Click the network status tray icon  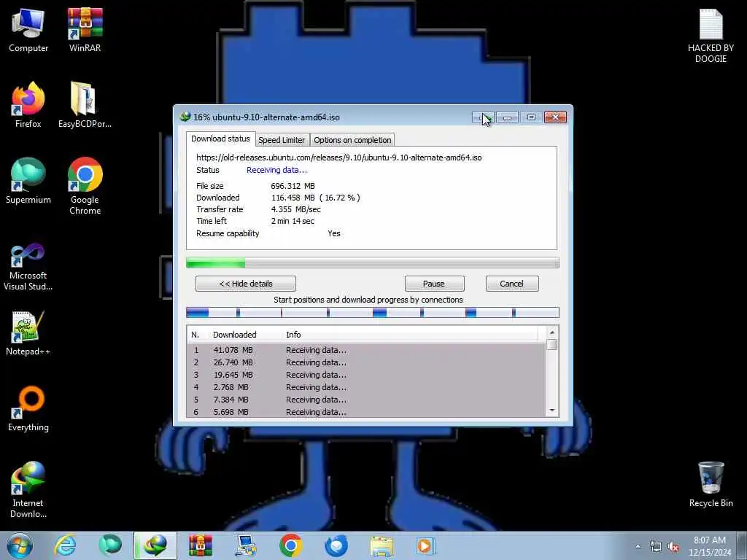point(656,547)
